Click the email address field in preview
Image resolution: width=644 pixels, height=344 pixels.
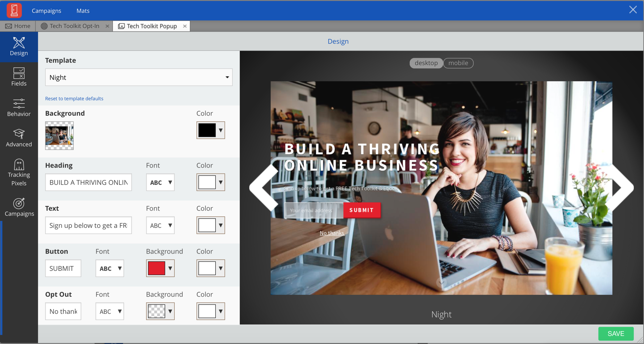point(314,210)
